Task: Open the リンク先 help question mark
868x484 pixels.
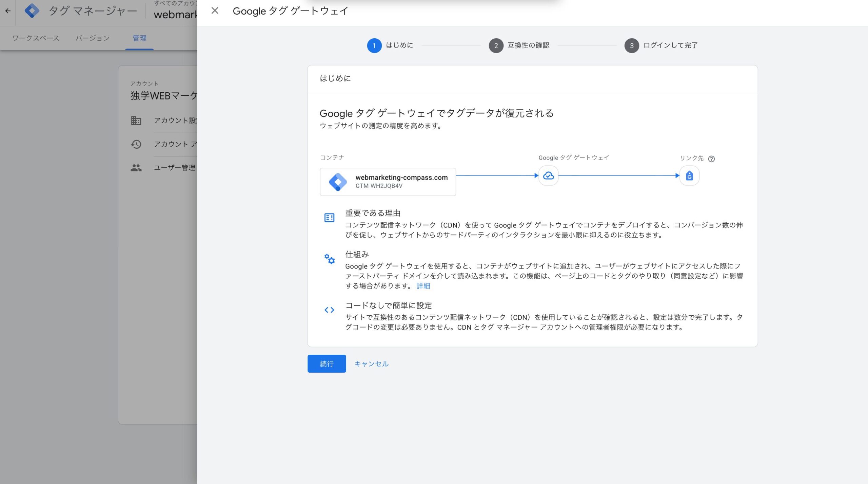Action: tap(711, 159)
